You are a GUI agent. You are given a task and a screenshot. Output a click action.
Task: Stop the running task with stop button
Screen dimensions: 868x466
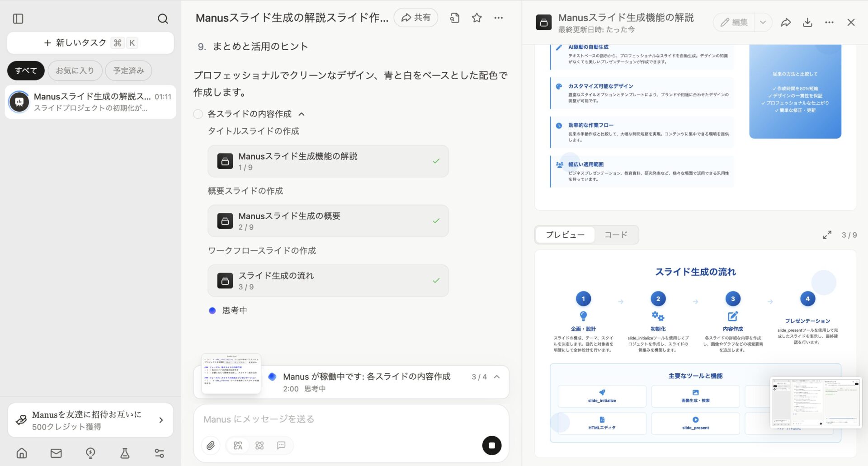pyautogui.click(x=492, y=446)
